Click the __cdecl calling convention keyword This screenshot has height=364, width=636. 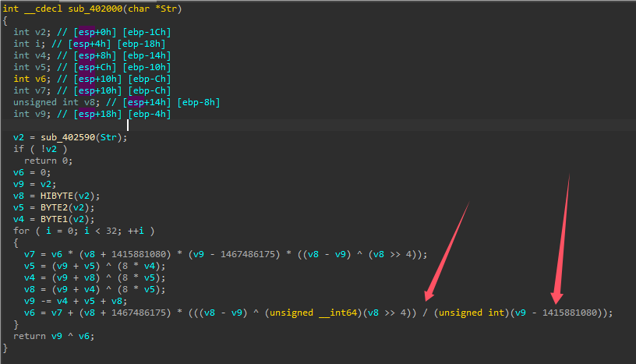click(x=40, y=9)
